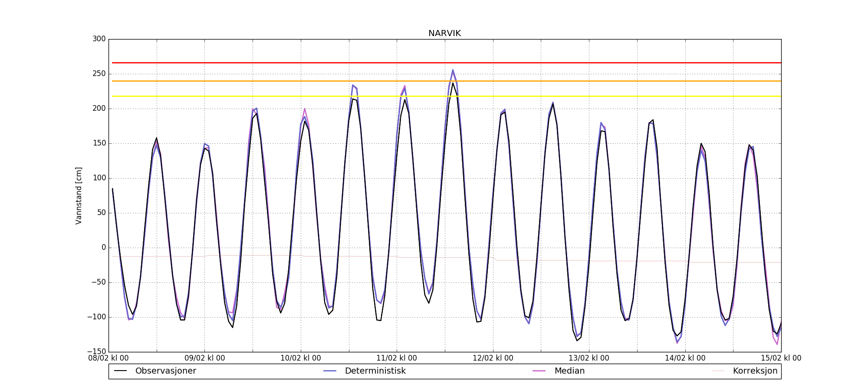
Task: Select the Deterministisk legend label
Action: [375, 371]
